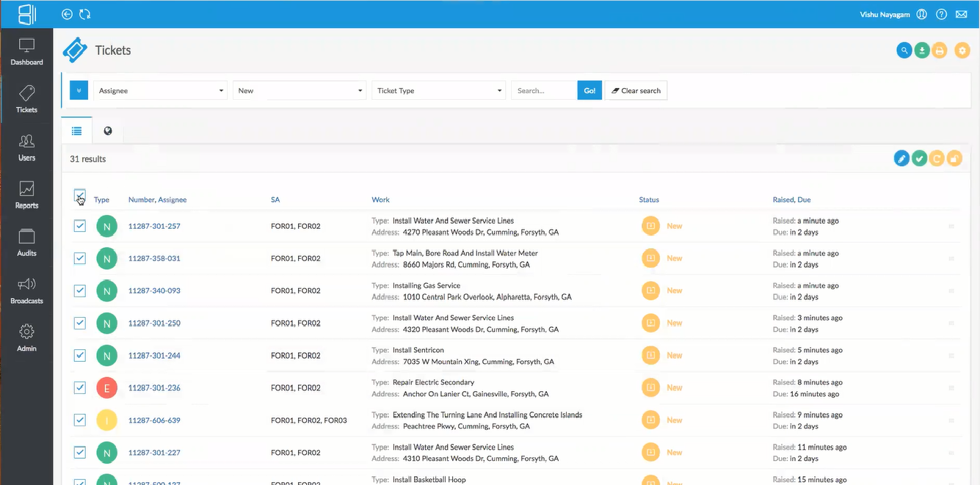Click the red E type icon for ticket 11287-301-236
This screenshot has height=485, width=980.
106,388
